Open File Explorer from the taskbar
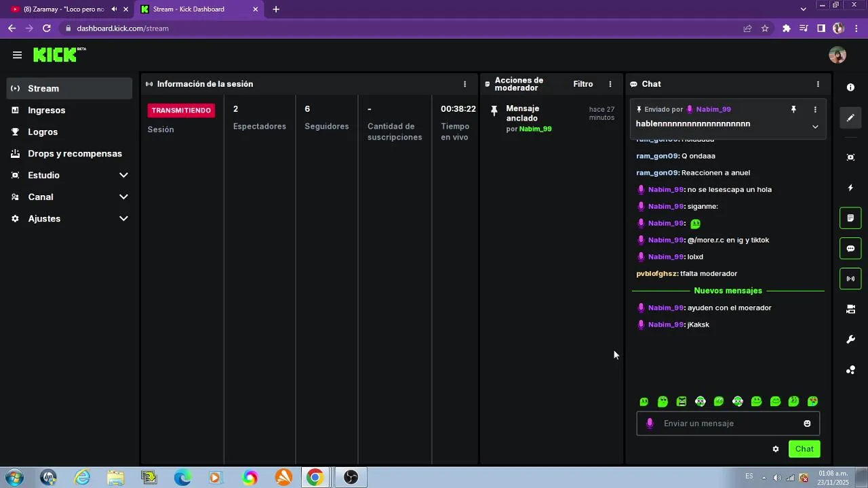This screenshot has width=868, height=488. click(x=115, y=477)
